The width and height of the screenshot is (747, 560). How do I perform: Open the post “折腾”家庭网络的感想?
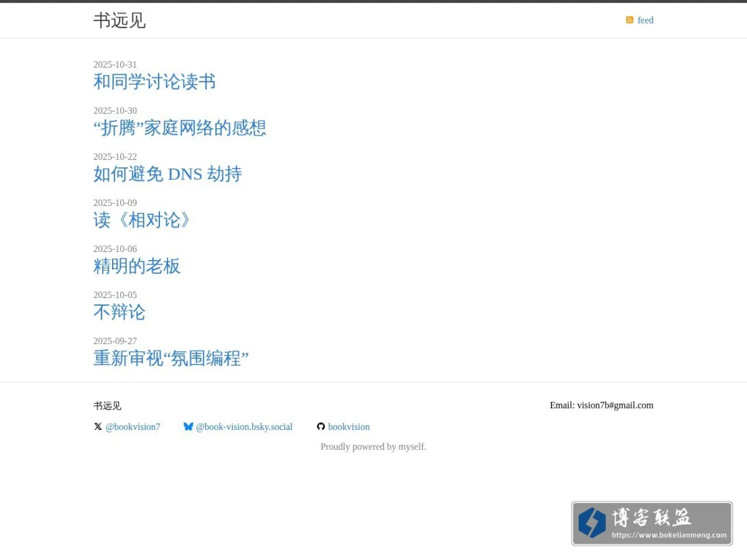tap(180, 128)
